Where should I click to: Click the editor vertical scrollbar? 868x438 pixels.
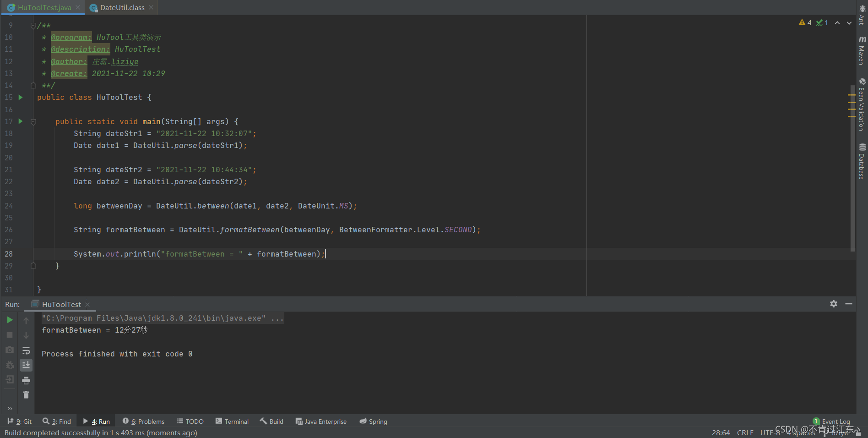(853, 168)
